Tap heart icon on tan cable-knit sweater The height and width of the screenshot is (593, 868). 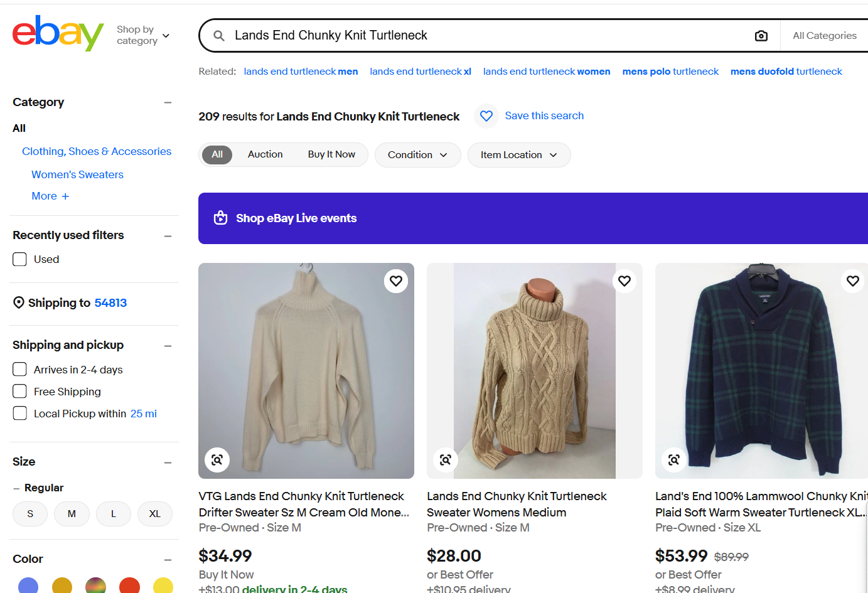624,281
